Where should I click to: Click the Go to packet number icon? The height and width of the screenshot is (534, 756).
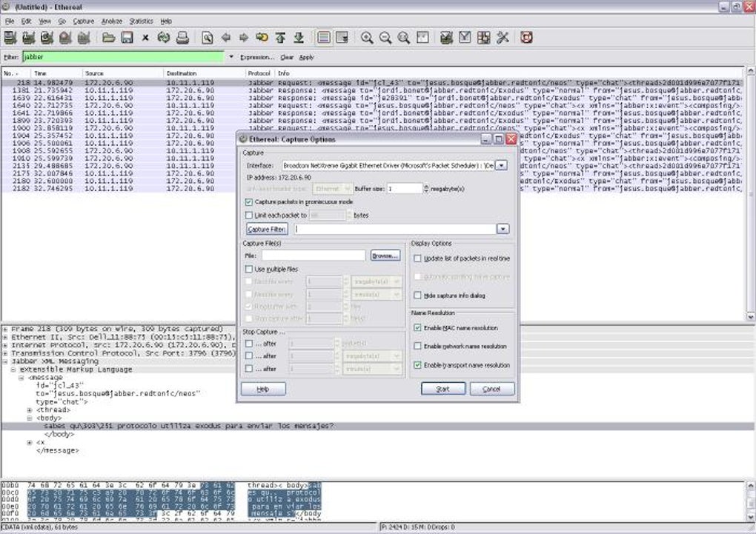(x=262, y=38)
